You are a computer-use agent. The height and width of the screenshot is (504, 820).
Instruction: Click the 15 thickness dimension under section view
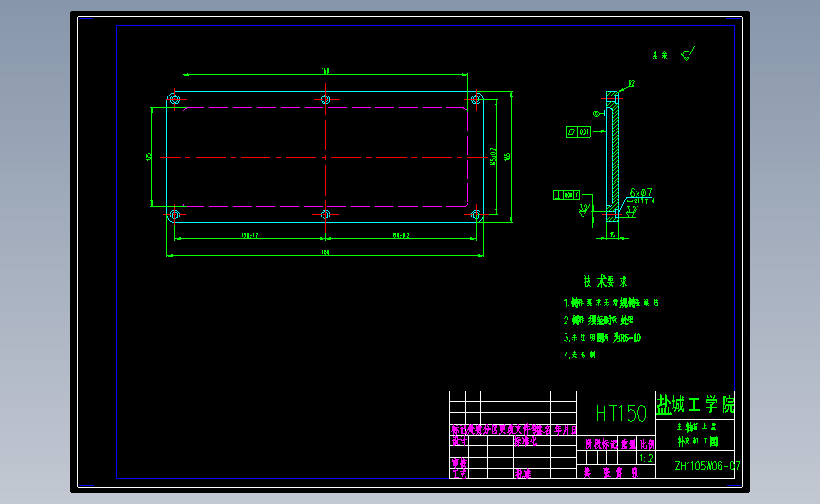click(612, 235)
